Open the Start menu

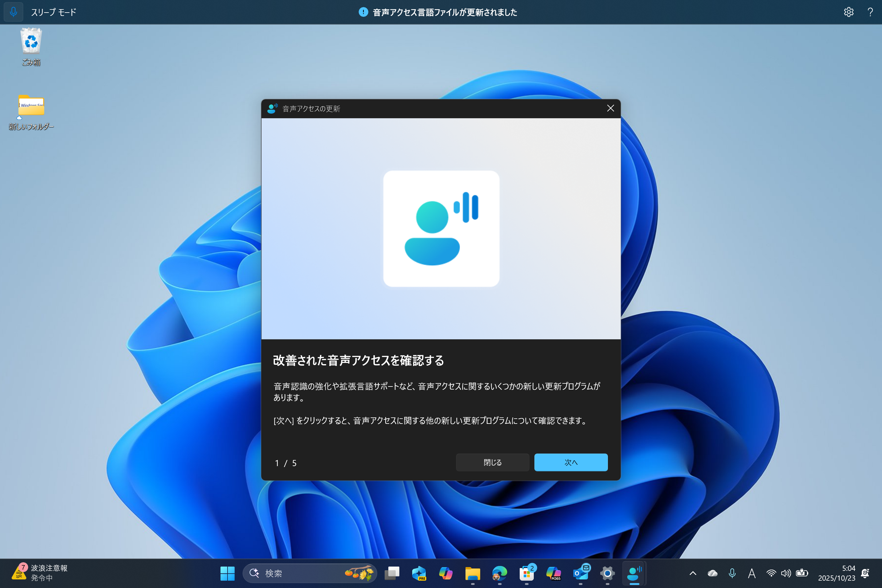point(227,573)
